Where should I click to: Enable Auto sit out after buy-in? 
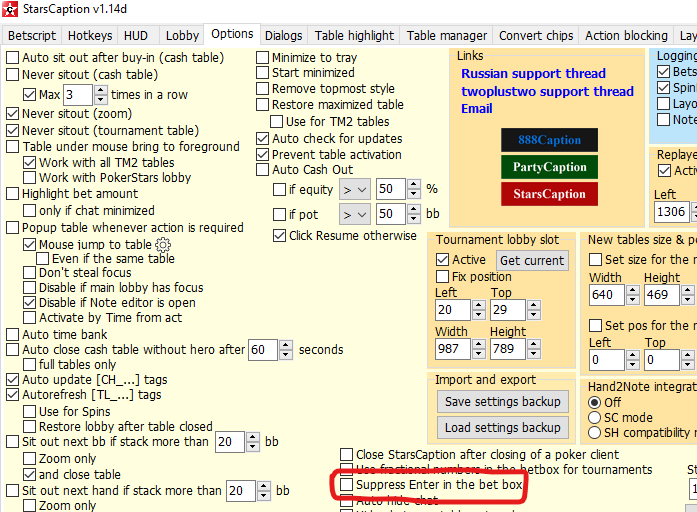tap(12, 58)
